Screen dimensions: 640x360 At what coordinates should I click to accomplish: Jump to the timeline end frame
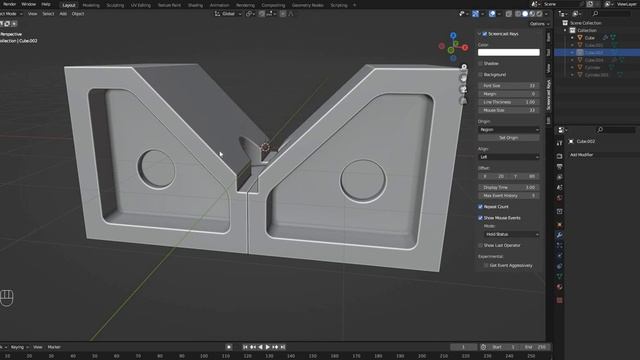[283, 347]
